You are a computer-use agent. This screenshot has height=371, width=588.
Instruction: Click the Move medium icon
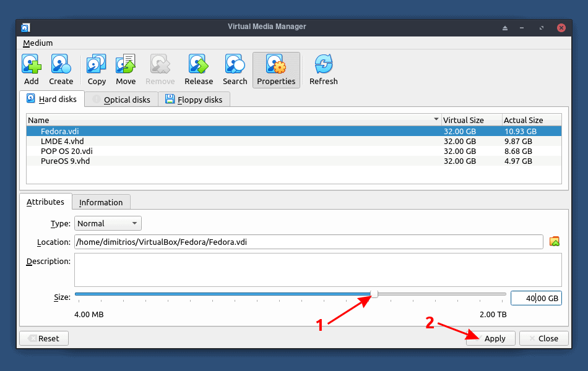[125, 69]
